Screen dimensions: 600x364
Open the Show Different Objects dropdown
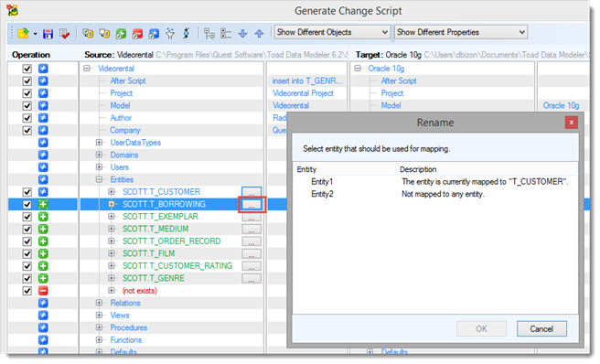pyautogui.click(x=332, y=32)
